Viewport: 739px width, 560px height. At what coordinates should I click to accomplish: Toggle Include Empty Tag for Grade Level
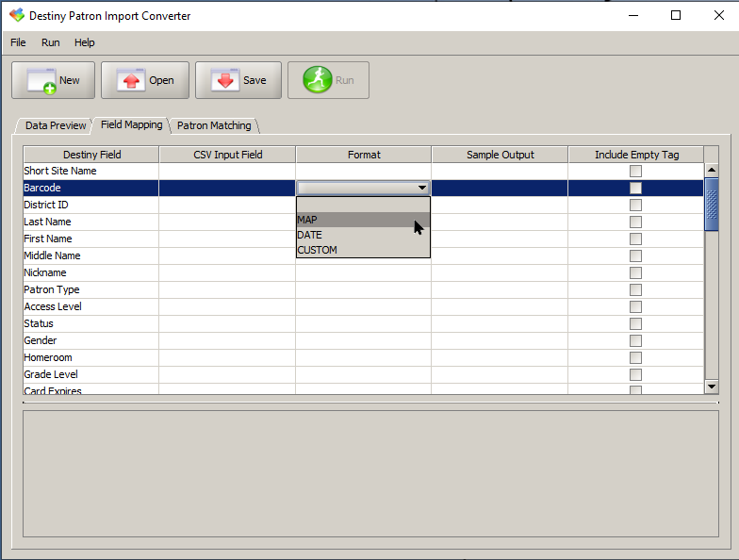[x=635, y=375]
